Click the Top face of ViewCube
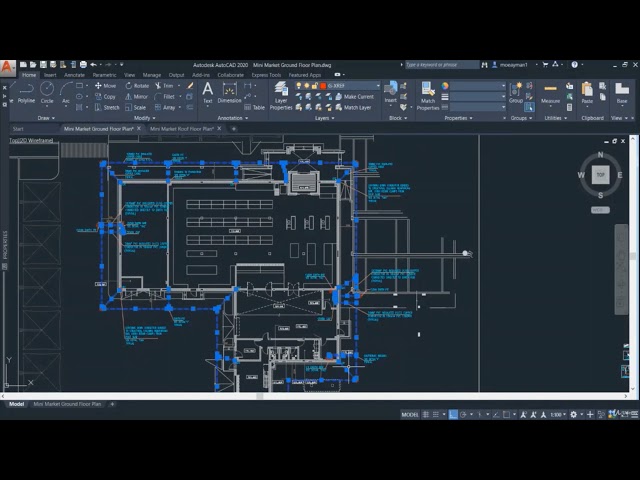 coord(600,175)
